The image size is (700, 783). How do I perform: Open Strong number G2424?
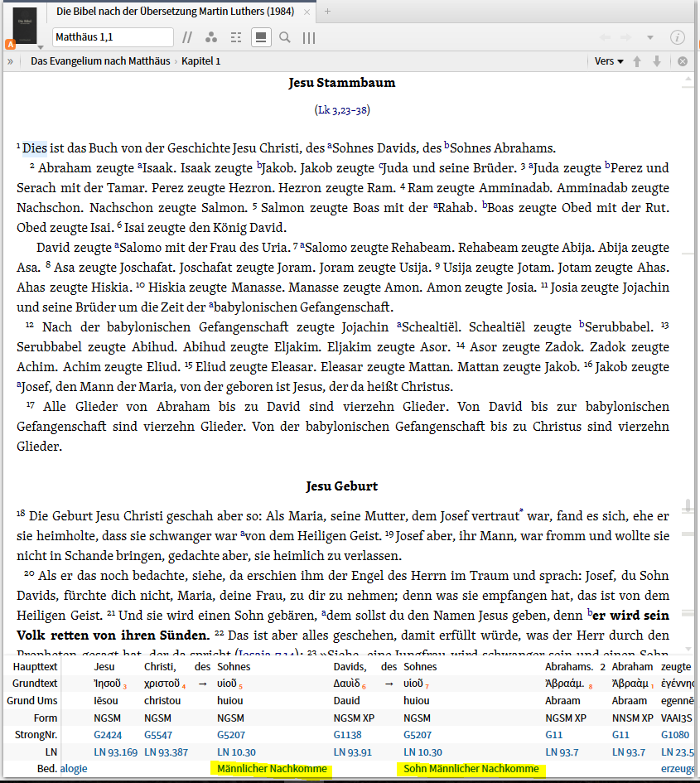click(x=108, y=735)
